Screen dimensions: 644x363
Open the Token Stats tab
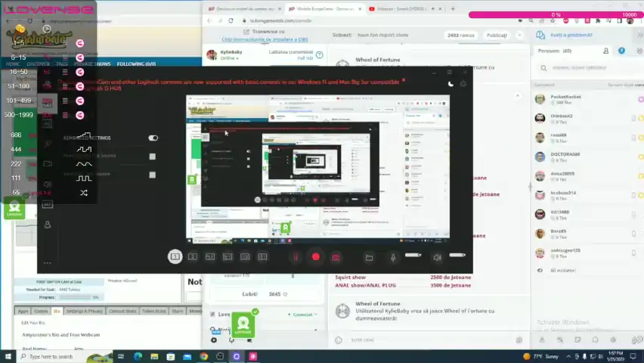click(154, 312)
